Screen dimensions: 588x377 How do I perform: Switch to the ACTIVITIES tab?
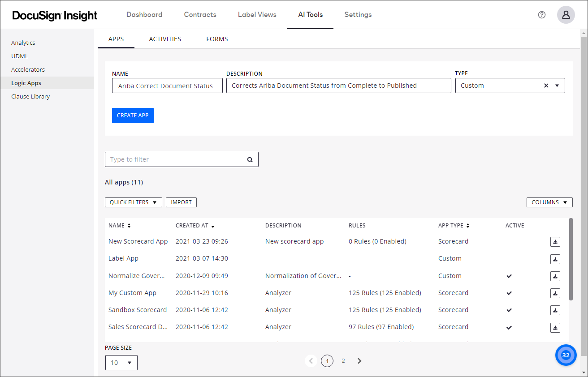(165, 39)
